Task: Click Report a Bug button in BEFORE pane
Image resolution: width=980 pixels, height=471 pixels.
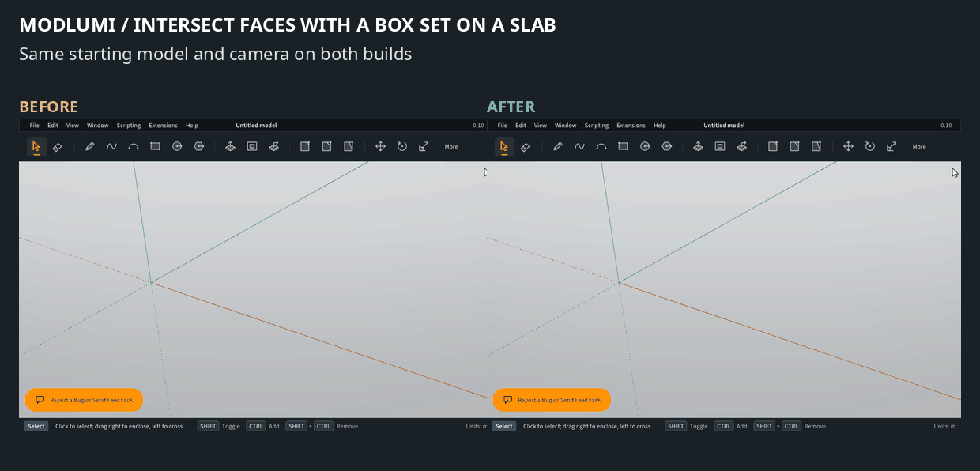Action: click(x=84, y=400)
